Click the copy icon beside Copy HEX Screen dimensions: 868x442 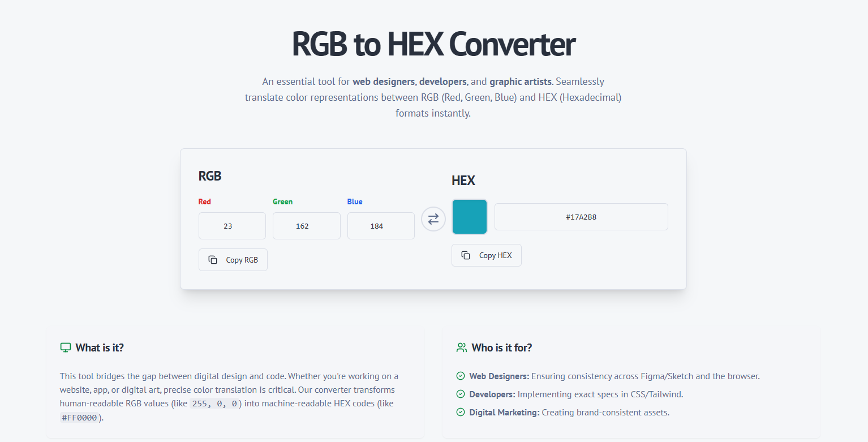coord(466,255)
